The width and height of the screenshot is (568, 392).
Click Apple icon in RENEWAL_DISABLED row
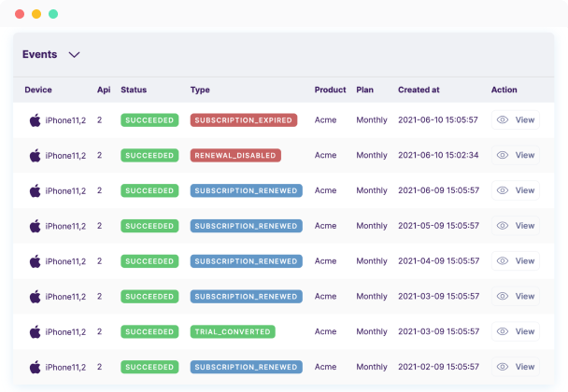[x=35, y=155]
